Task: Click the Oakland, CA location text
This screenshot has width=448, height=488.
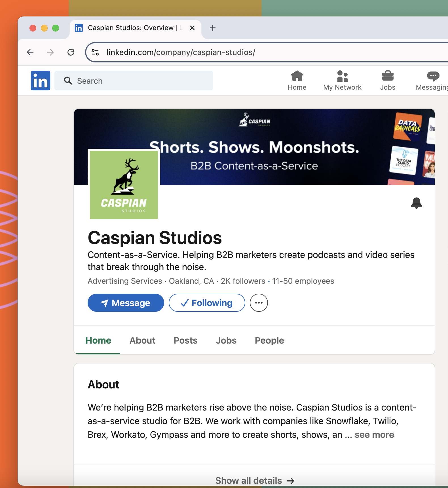Action: (191, 281)
